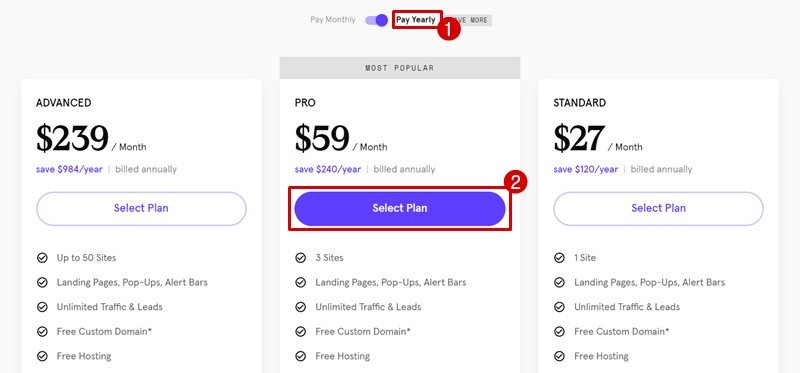The width and height of the screenshot is (800, 373).
Task: Click the save $984/year text in Advanced
Action: click(69, 169)
